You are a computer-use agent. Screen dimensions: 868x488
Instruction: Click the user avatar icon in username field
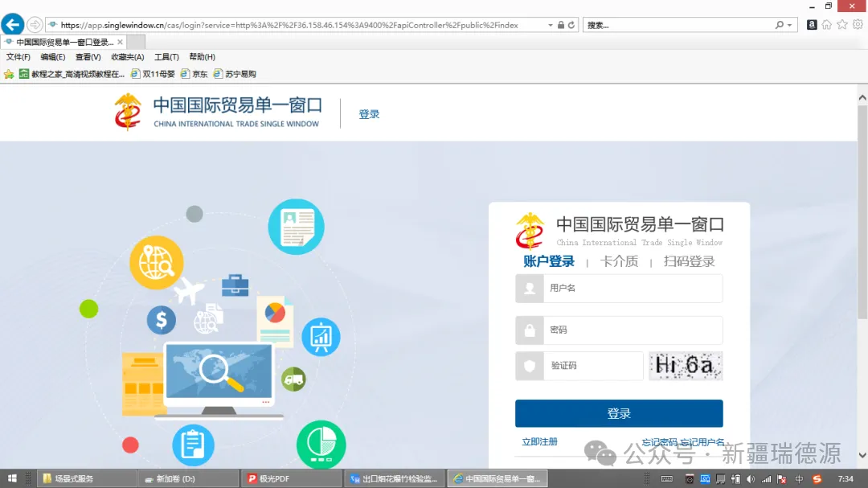530,288
